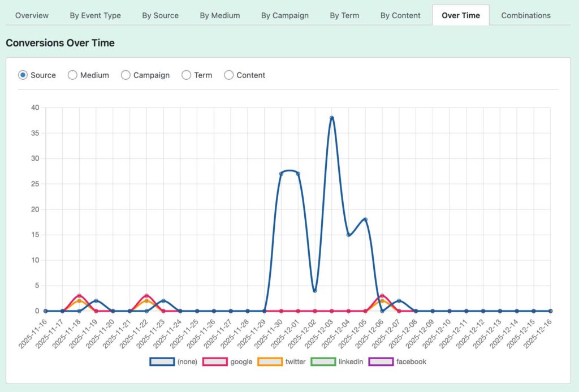
Task: Open the Combinations report
Action: point(525,15)
